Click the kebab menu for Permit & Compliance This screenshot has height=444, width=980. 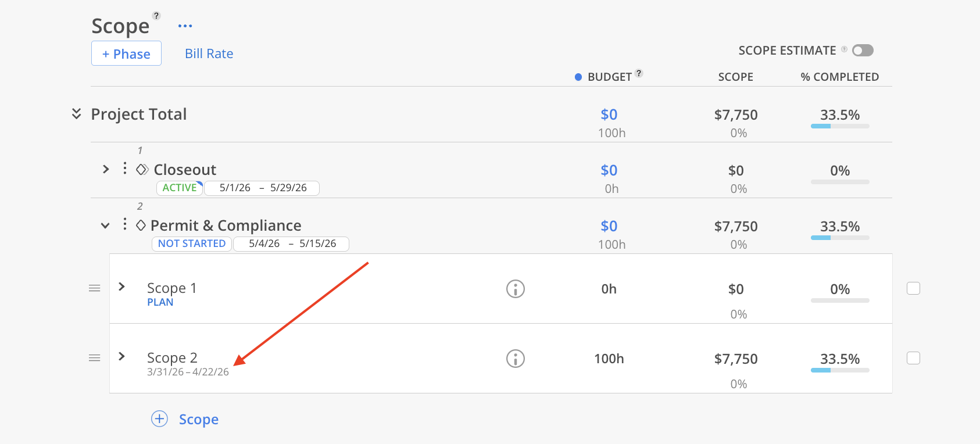coord(124,224)
